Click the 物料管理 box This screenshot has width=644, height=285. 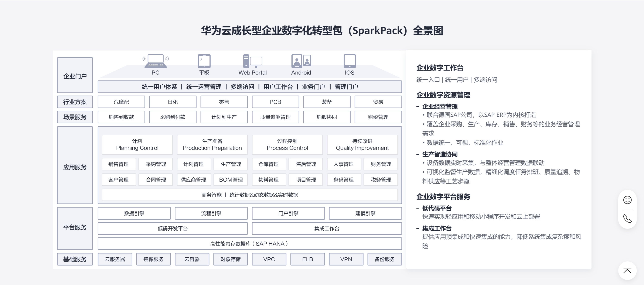coord(269,179)
